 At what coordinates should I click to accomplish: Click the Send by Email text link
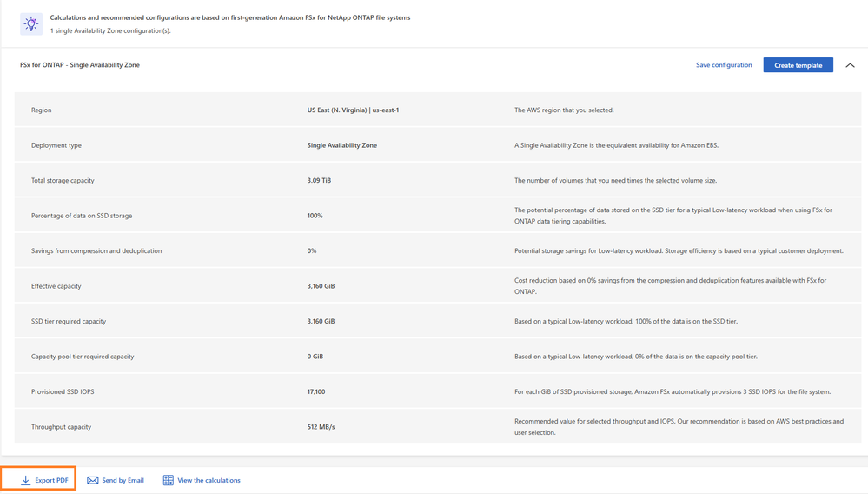(123, 480)
